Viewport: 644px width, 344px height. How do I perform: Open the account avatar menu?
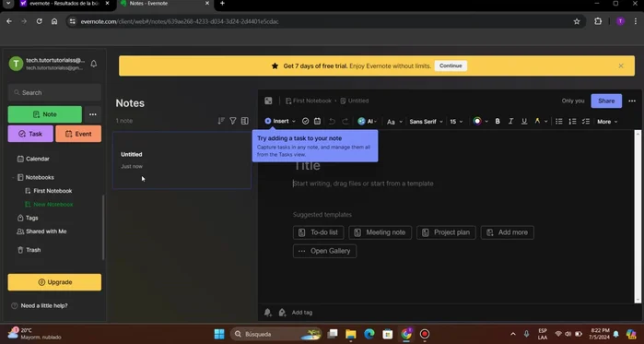[x=16, y=64]
